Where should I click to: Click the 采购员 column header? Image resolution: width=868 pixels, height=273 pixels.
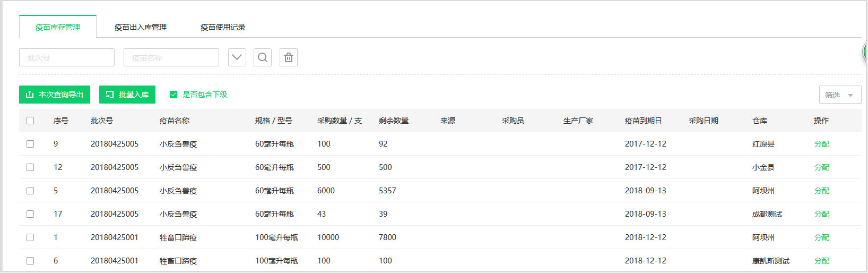coord(513,121)
